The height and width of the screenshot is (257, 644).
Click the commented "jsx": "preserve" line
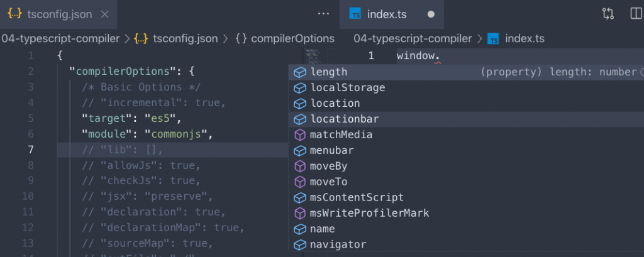tap(147, 196)
